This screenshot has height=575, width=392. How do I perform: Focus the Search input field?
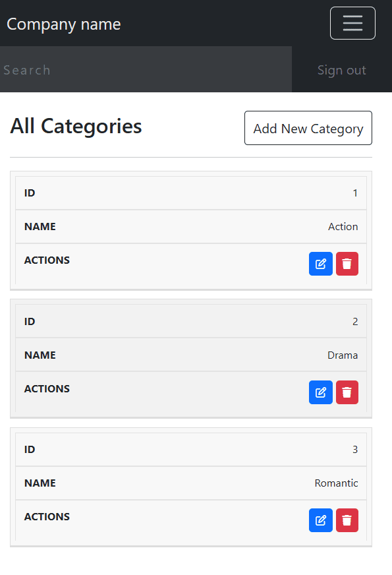(146, 69)
